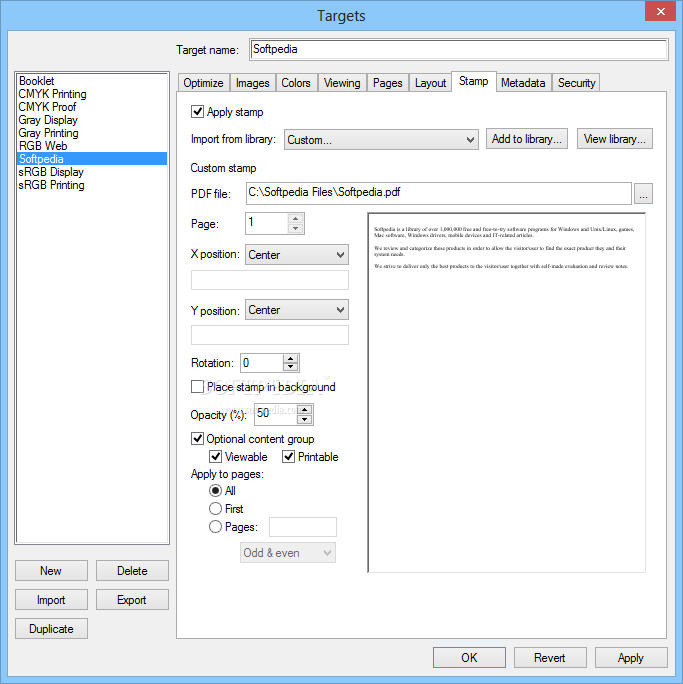This screenshot has width=683, height=684.
Task: Click the Rotation value field
Action: click(262, 363)
